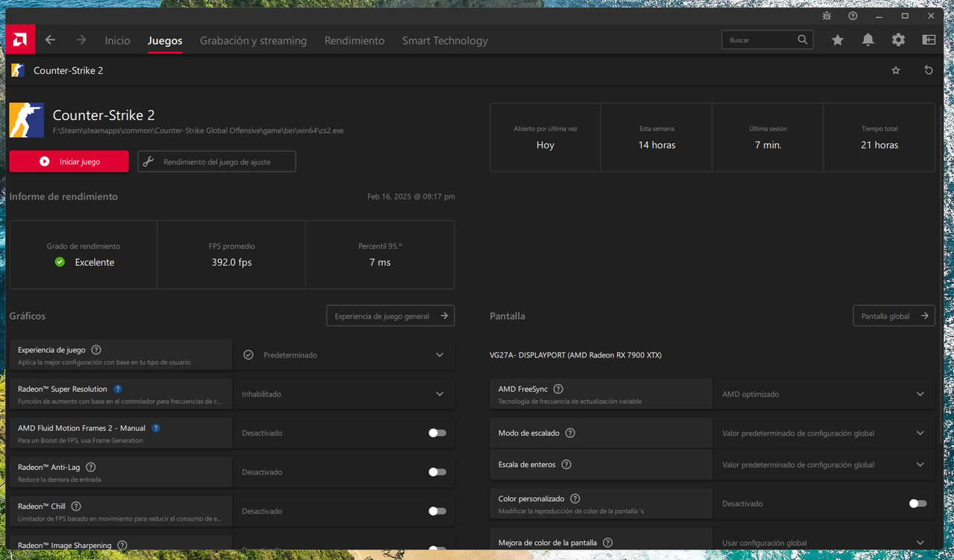Click the Counter-Strike 2 game thumbnail

[x=27, y=120]
